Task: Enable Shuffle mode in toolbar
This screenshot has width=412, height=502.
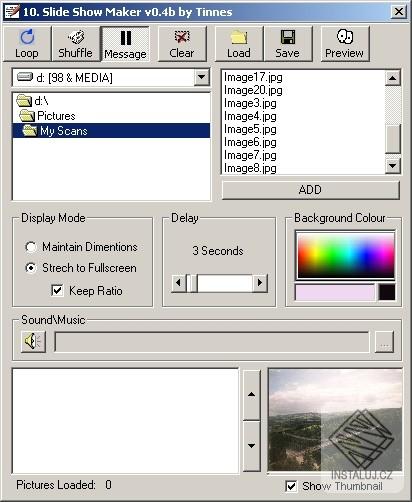Action: click(76, 44)
